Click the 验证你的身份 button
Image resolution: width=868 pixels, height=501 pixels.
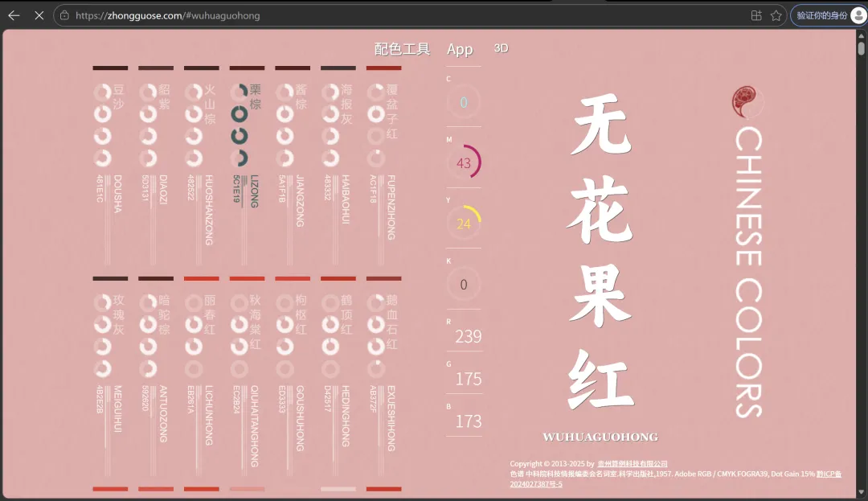coord(822,15)
